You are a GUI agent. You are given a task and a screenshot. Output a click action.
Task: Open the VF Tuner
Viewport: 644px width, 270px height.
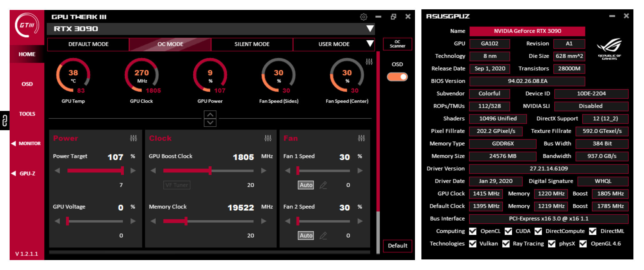point(177,185)
